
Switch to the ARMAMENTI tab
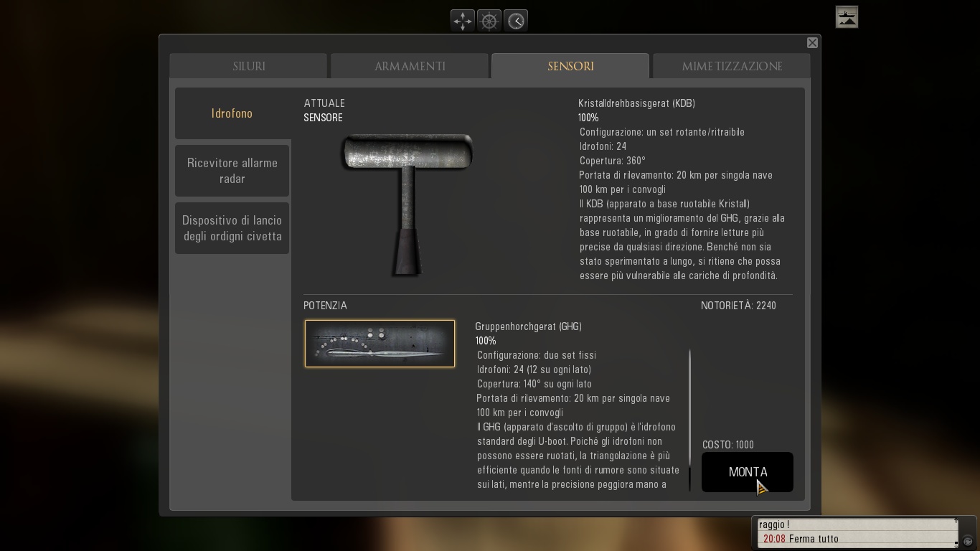(x=410, y=66)
